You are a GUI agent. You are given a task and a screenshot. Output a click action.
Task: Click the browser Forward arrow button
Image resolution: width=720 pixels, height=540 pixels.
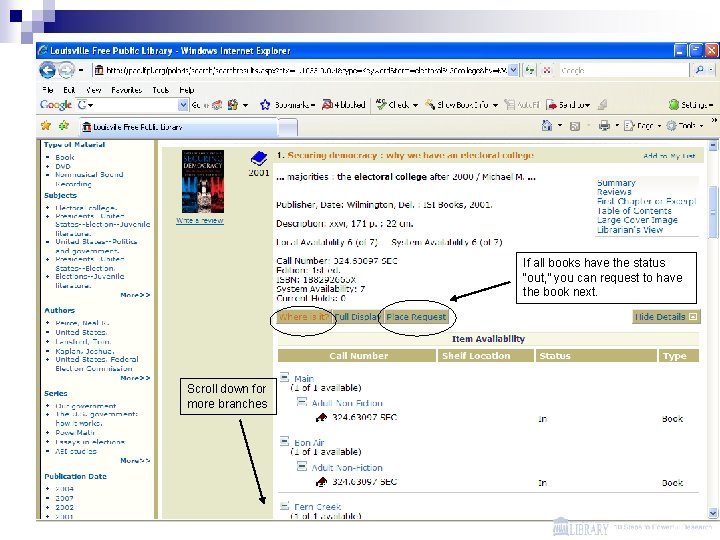[66, 70]
